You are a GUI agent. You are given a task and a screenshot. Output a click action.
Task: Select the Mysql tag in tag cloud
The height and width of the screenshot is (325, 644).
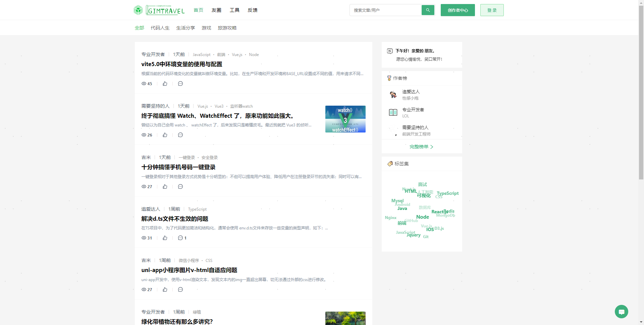click(397, 201)
